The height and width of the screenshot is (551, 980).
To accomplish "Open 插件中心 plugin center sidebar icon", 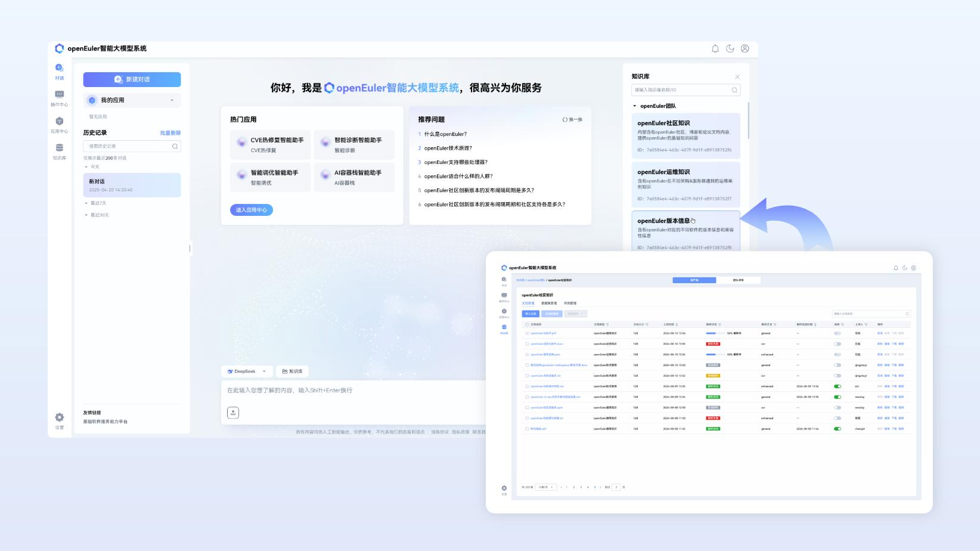I will [x=59, y=94].
